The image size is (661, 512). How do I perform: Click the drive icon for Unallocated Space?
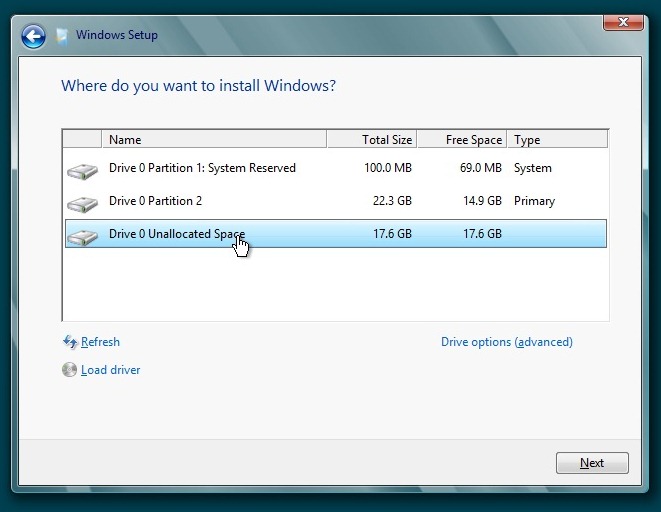[x=82, y=237]
